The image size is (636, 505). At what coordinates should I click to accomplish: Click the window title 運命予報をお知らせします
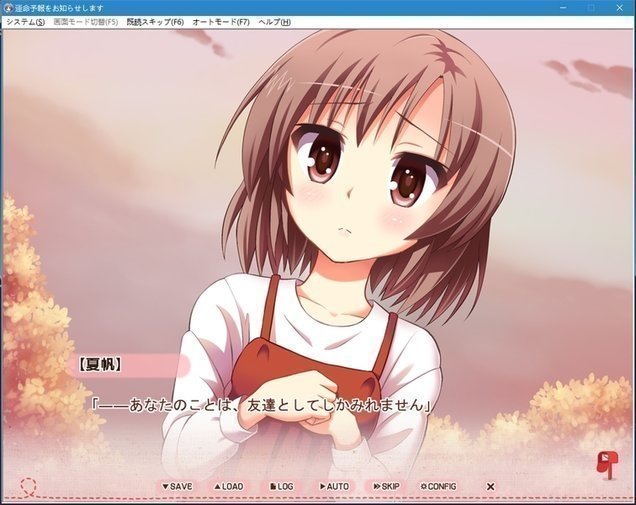(x=59, y=8)
